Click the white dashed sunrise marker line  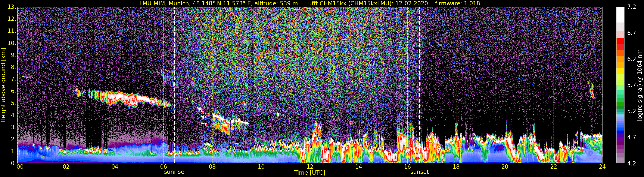(x=174, y=85)
